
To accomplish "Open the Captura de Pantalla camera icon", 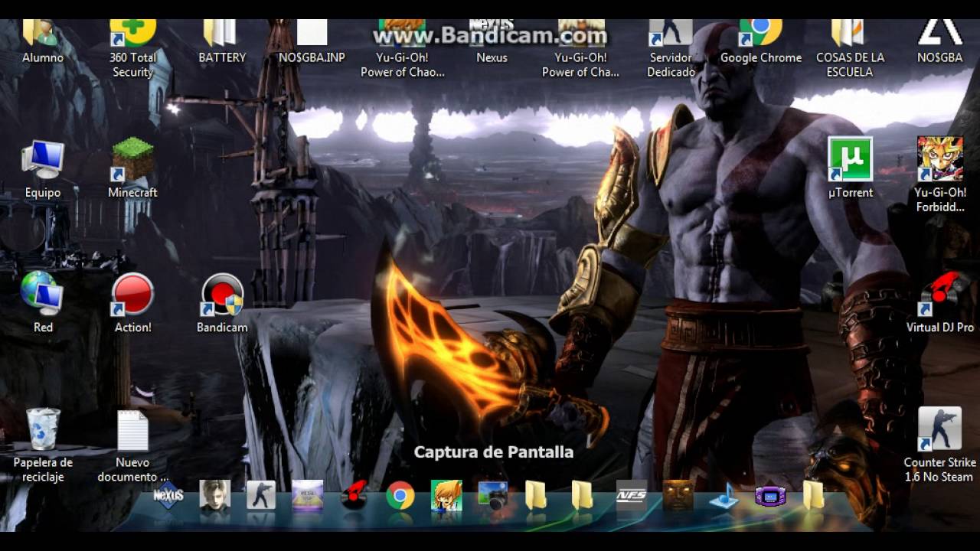I will pos(492,496).
